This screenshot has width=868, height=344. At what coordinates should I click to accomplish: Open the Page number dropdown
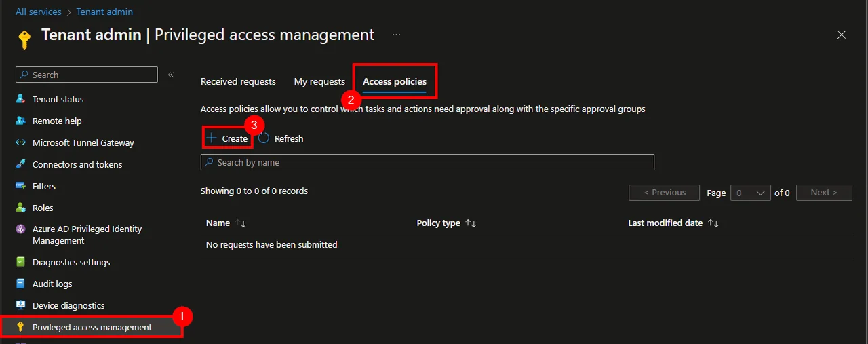click(750, 193)
